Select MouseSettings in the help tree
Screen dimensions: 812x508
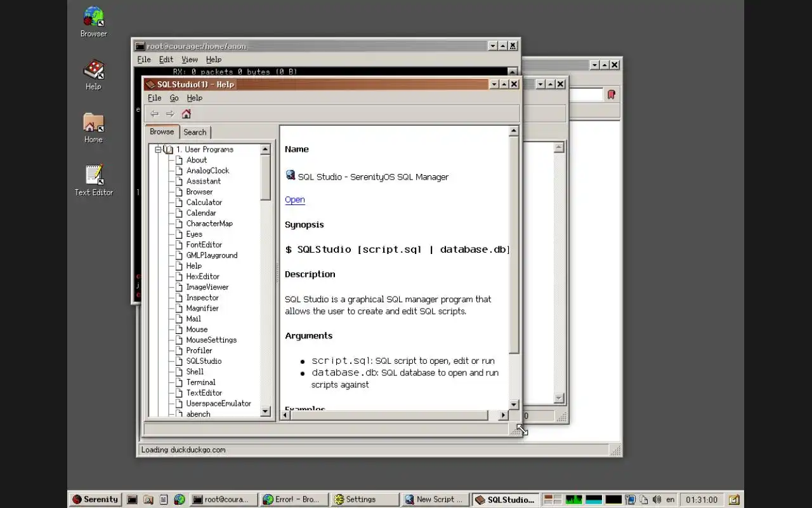(x=211, y=340)
